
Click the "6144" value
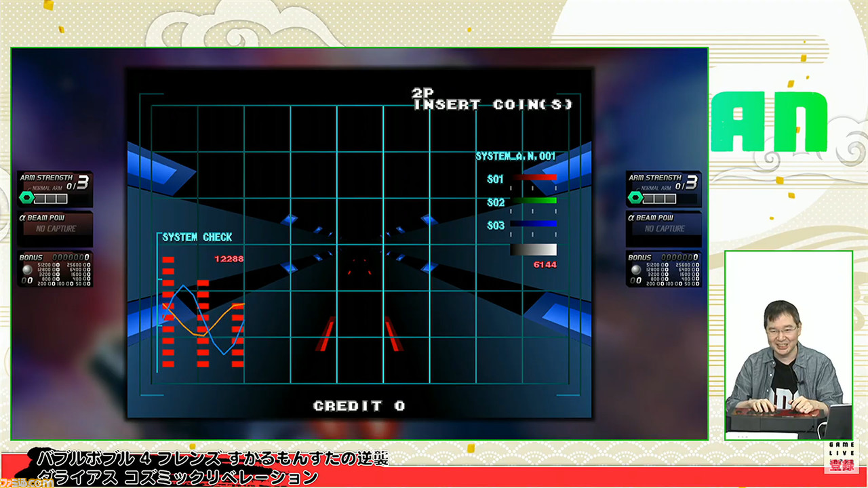tap(545, 265)
